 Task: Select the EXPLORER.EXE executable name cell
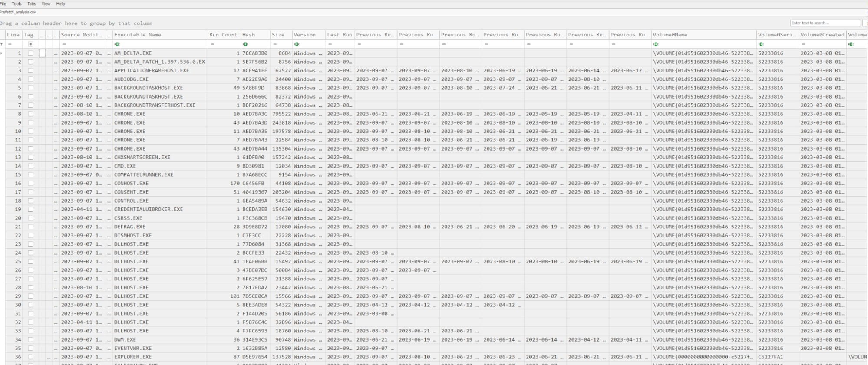coord(133,357)
